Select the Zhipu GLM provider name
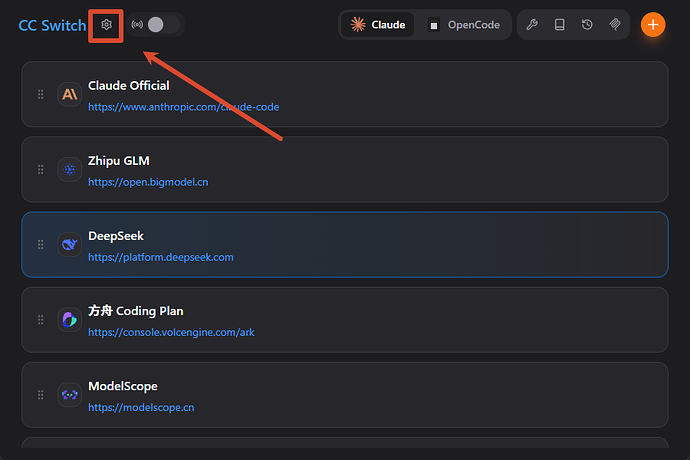The height and width of the screenshot is (460, 690). (x=119, y=161)
